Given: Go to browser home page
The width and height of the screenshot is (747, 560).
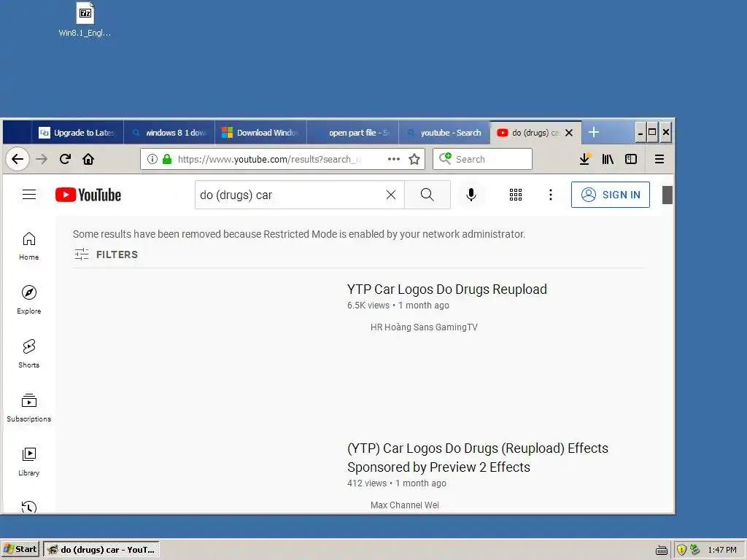Looking at the screenshot, I should pyautogui.click(x=88, y=159).
